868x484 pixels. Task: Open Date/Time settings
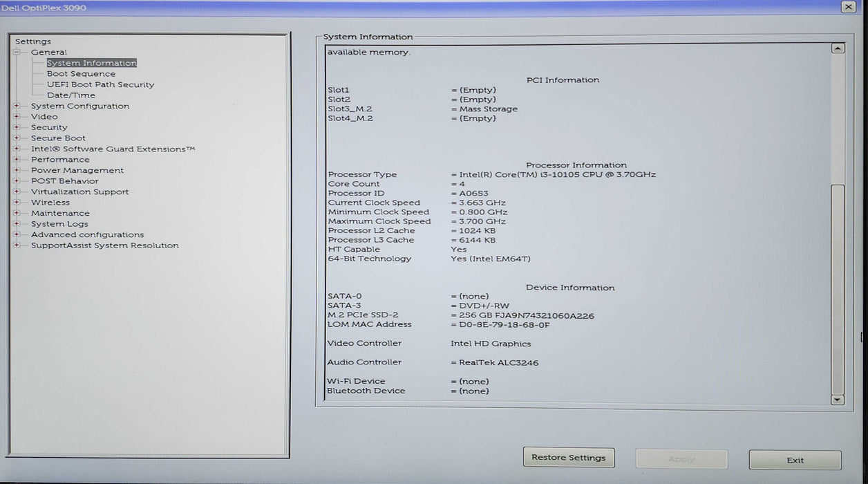(x=71, y=95)
